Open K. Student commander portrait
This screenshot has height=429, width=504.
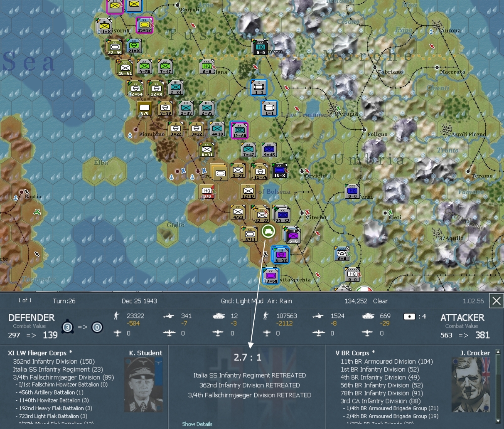click(143, 385)
